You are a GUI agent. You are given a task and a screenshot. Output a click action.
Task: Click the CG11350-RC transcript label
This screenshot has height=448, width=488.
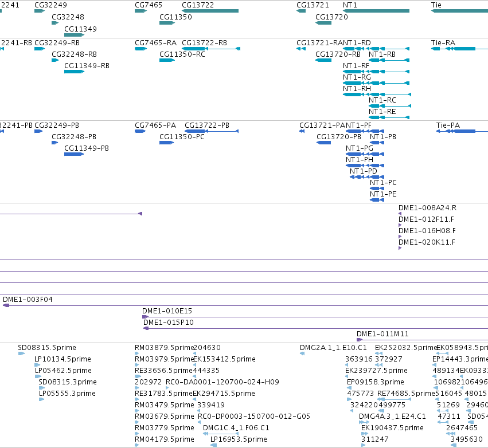pos(182,54)
